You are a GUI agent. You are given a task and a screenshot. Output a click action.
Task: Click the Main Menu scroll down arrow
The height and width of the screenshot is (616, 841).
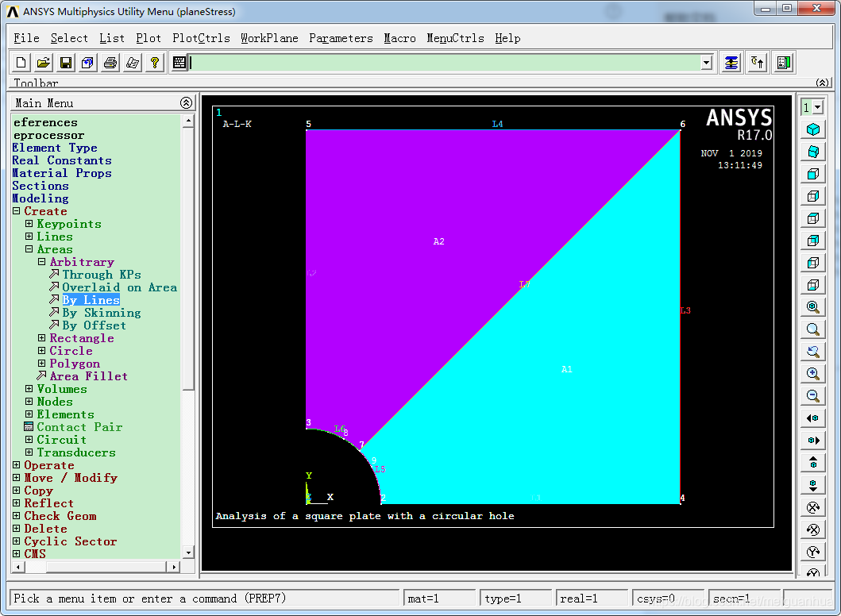click(187, 552)
